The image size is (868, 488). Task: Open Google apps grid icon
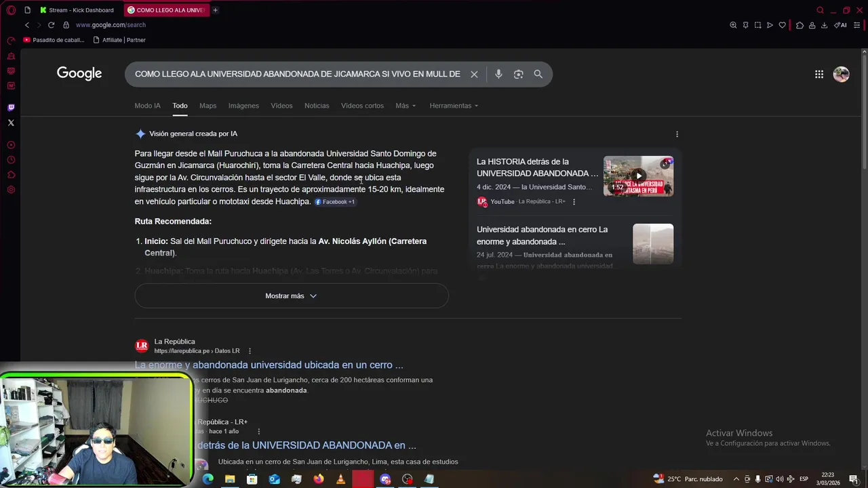click(819, 74)
